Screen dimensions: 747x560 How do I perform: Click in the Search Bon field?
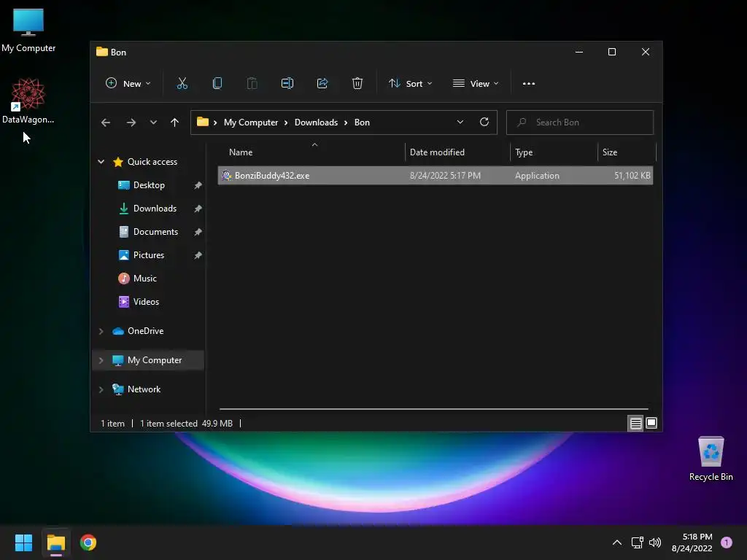580,122
